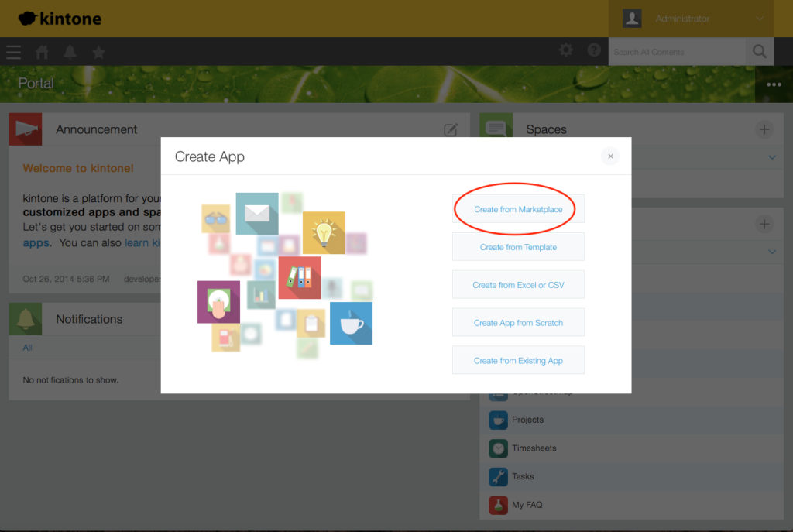Open the favorites star icon
793x532 pixels.
[98, 52]
